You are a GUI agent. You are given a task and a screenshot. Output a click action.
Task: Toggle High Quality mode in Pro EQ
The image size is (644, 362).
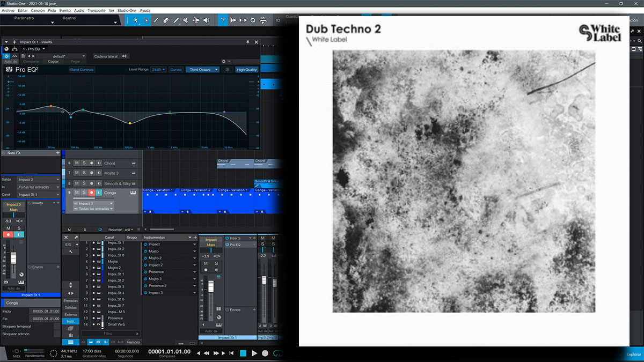click(247, 70)
